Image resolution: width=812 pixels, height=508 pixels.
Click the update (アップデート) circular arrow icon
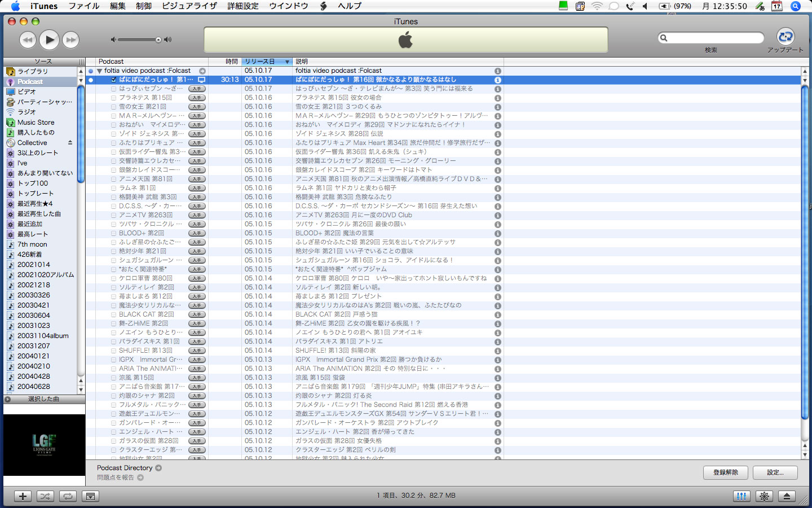pyautogui.click(x=785, y=37)
